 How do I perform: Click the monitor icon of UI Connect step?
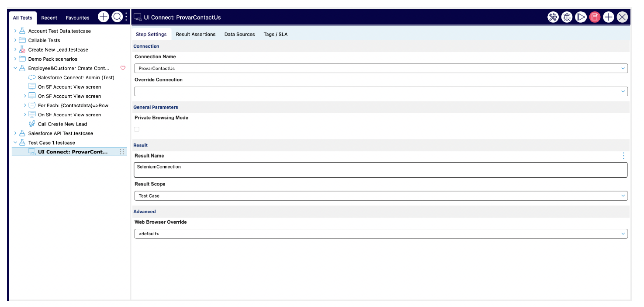[x=32, y=152]
